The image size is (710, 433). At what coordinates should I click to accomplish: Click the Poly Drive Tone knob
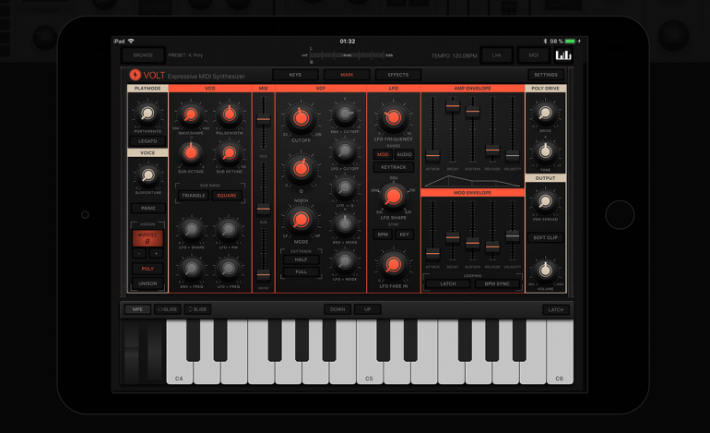(545, 151)
